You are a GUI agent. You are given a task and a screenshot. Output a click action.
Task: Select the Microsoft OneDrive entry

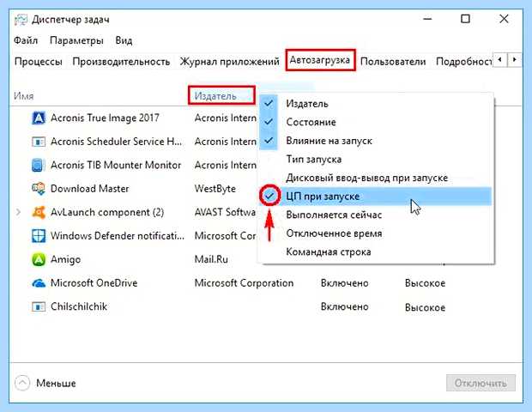pos(94,283)
